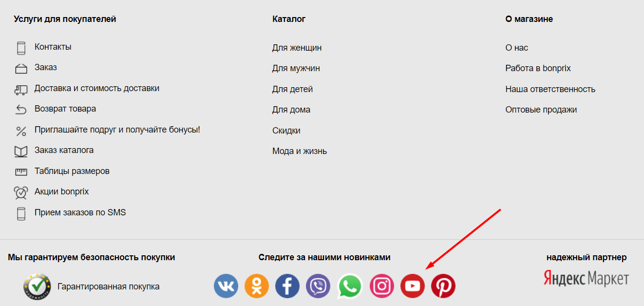Click the box icon beside Заказ
This screenshot has height=306, width=644.
coord(21,69)
